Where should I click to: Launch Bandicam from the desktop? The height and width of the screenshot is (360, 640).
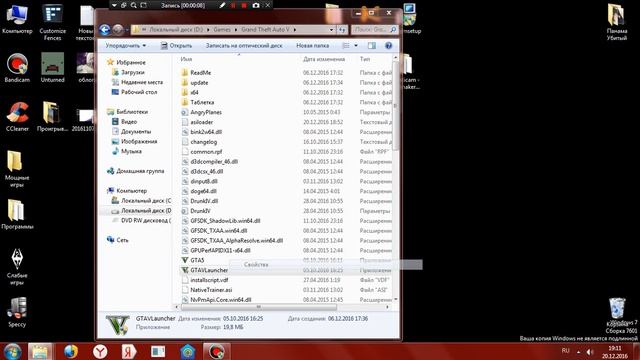click(17, 68)
